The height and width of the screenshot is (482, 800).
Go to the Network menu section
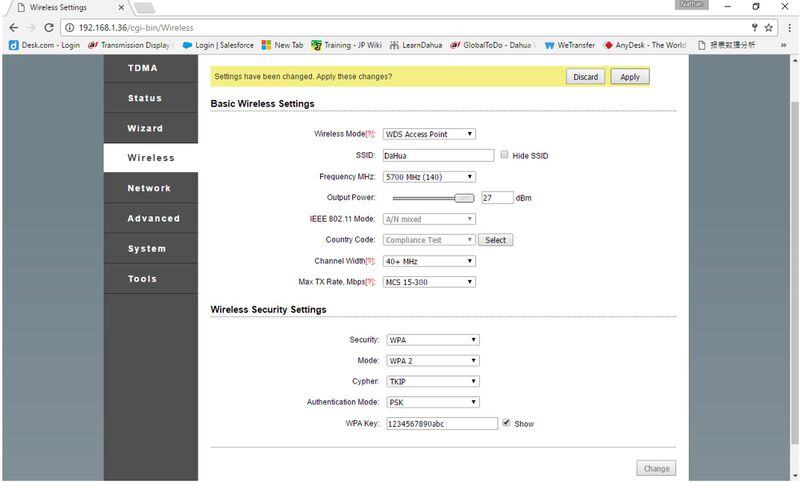pyautogui.click(x=151, y=188)
